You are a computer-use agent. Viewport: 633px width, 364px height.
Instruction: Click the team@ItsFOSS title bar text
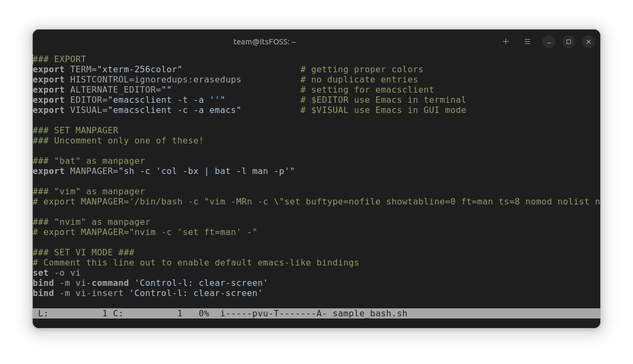point(265,42)
